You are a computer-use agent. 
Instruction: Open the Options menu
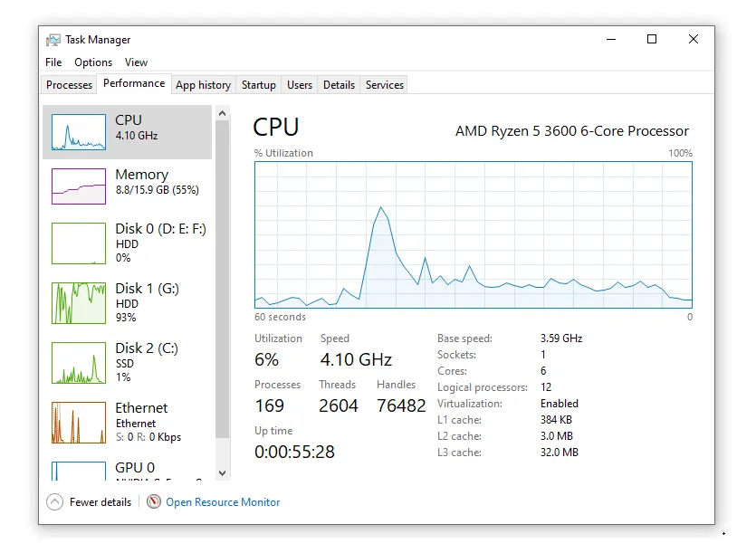click(93, 62)
